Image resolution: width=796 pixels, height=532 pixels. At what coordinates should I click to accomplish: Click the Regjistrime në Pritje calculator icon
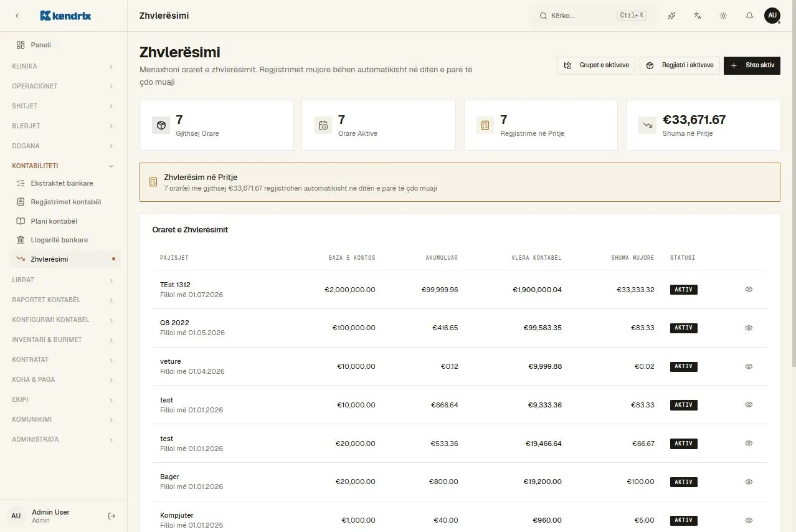(x=485, y=125)
